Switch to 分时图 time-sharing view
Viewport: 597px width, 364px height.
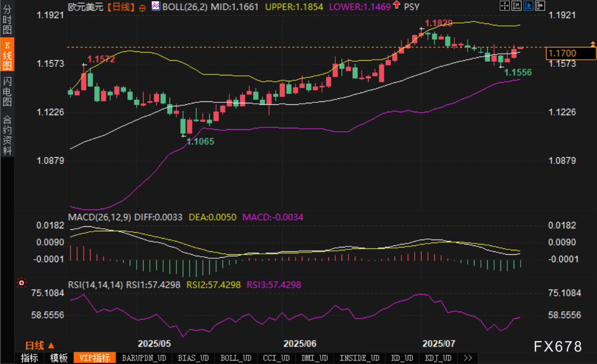pyautogui.click(x=7, y=20)
